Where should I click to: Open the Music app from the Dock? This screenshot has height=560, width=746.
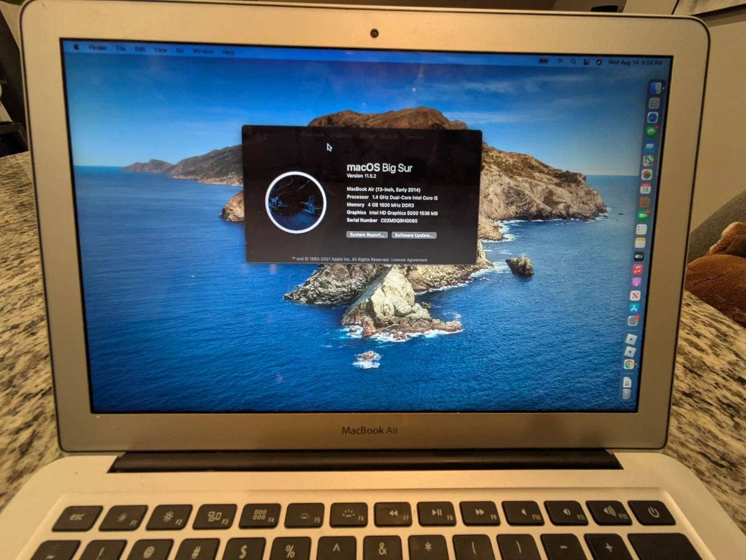(640, 269)
